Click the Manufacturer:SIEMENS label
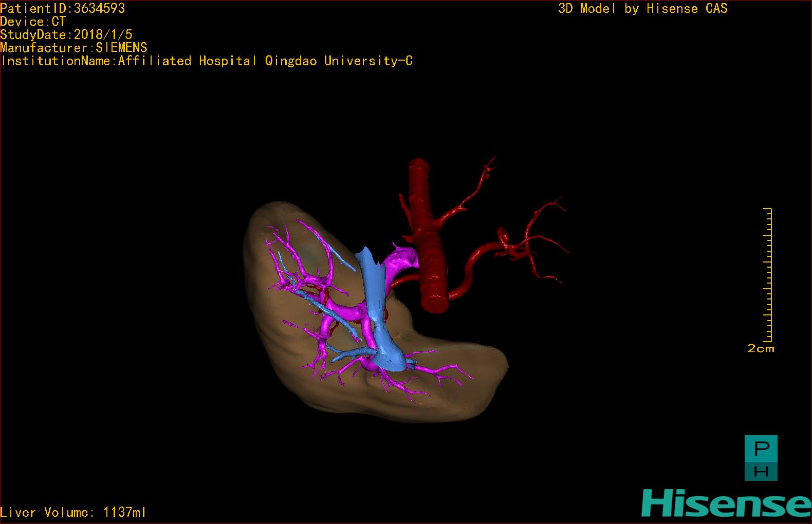The width and height of the screenshot is (812, 524). (x=73, y=48)
